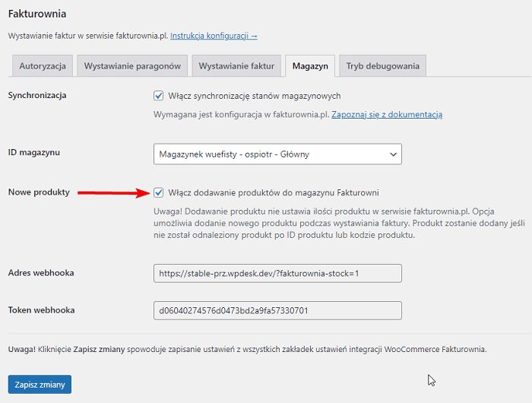Open Zapoznaj się z dokumentacją link
The image size is (532, 403).
(x=387, y=114)
